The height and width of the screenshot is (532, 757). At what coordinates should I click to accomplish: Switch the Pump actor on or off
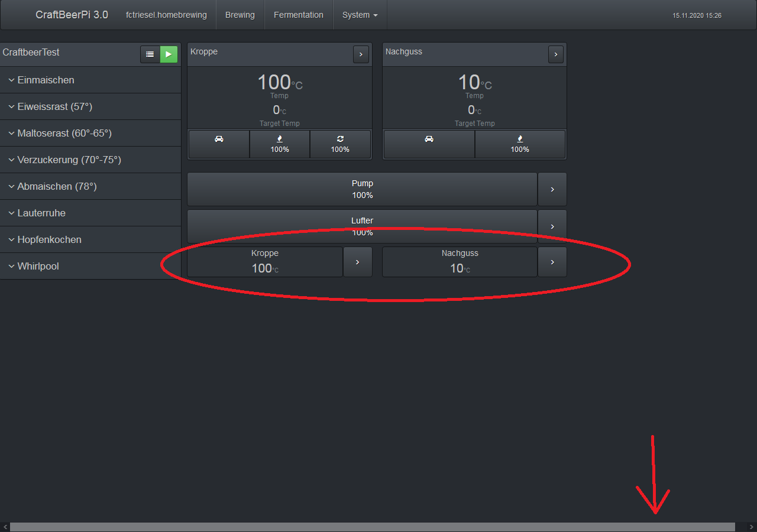pos(362,189)
